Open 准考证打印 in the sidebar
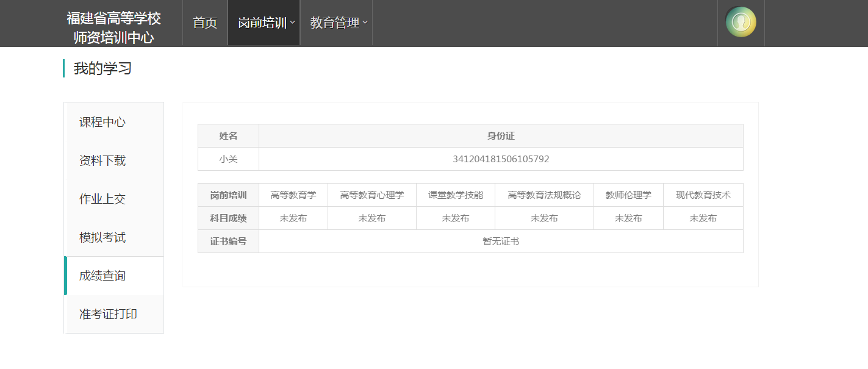Screen dimensions: 868x369 (108, 314)
